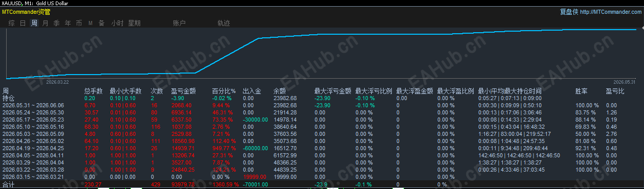This screenshot has height=189, width=644.
Task: Click total percentage 1360.59 %
Action: [x=225, y=184]
